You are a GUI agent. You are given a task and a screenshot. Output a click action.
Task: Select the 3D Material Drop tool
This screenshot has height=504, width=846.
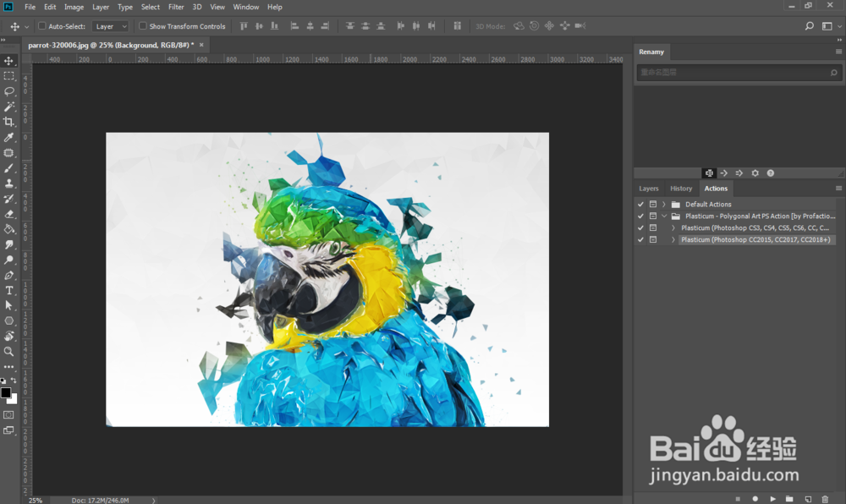(8, 337)
